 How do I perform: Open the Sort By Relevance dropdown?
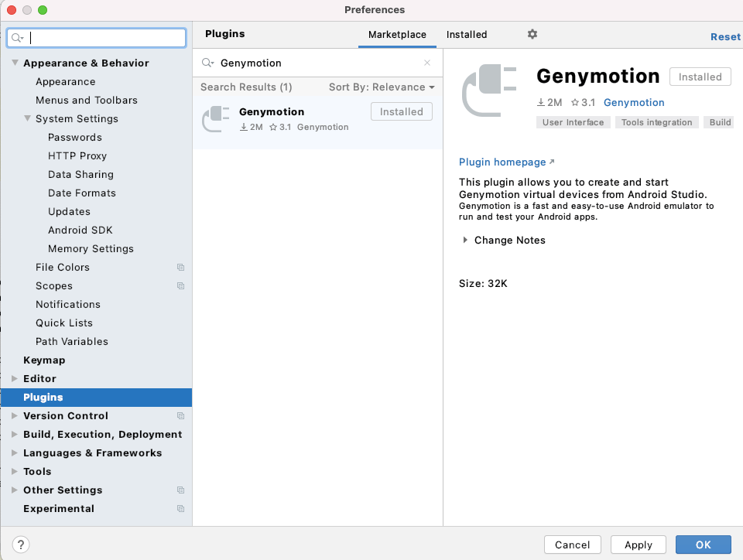382,87
